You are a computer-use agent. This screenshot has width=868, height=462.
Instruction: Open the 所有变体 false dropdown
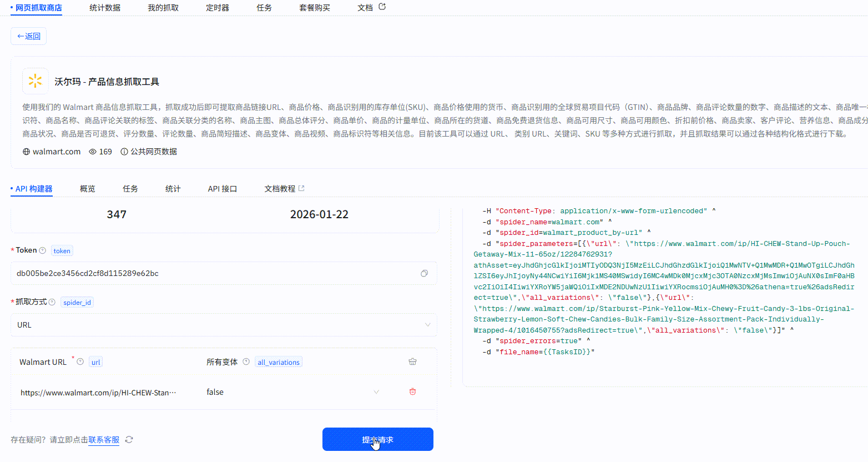tap(293, 392)
